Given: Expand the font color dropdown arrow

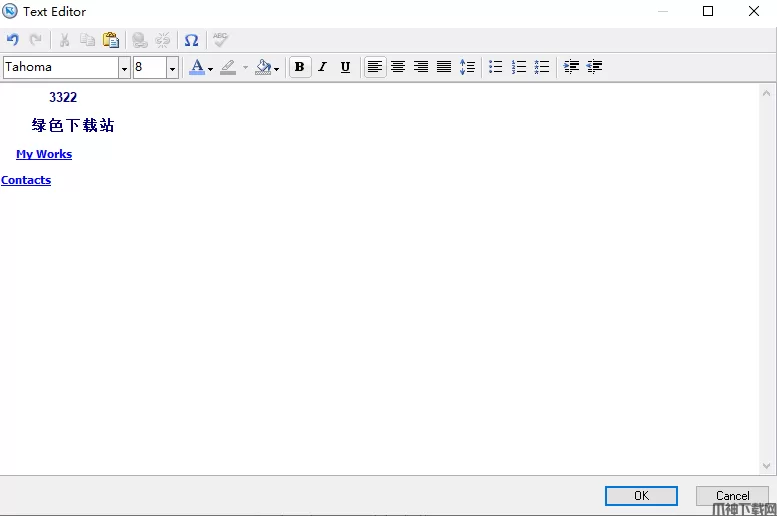Looking at the screenshot, I should pyautogui.click(x=210, y=68).
